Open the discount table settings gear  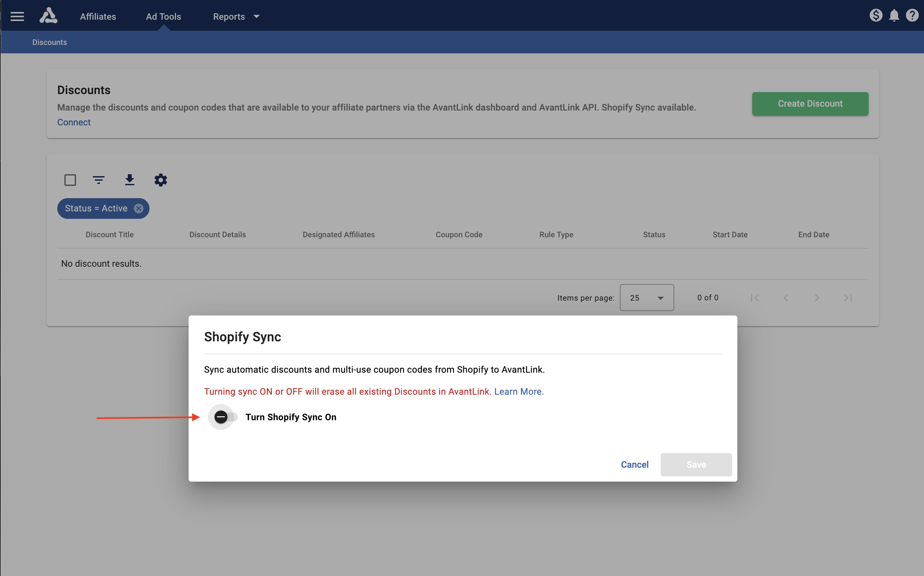(160, 180)
